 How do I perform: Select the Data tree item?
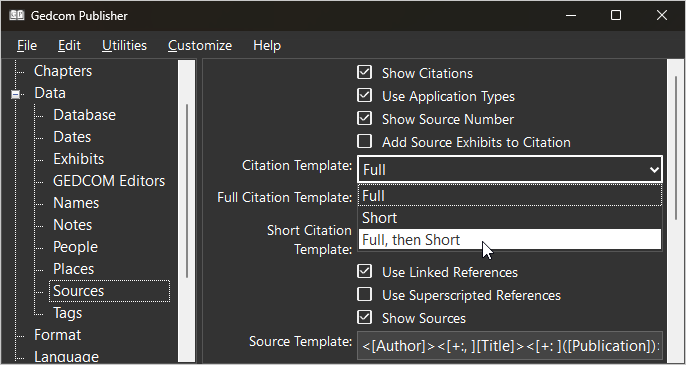(x=50, y=93)
